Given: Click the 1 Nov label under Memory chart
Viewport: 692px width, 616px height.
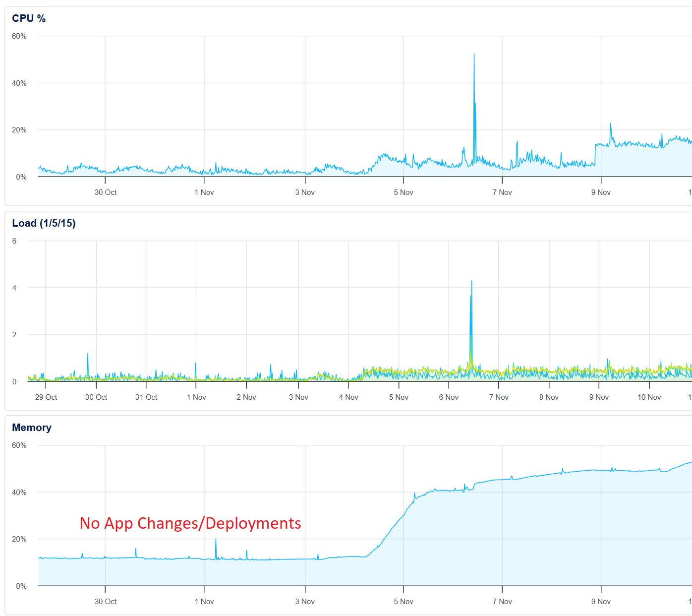Looking at the screenshot, I should pos(204,602).
